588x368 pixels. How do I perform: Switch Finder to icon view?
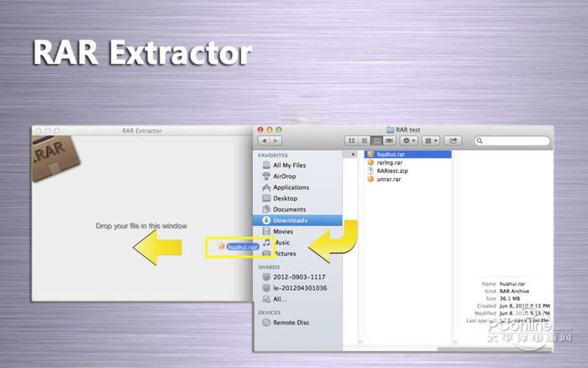click(351, 140)
